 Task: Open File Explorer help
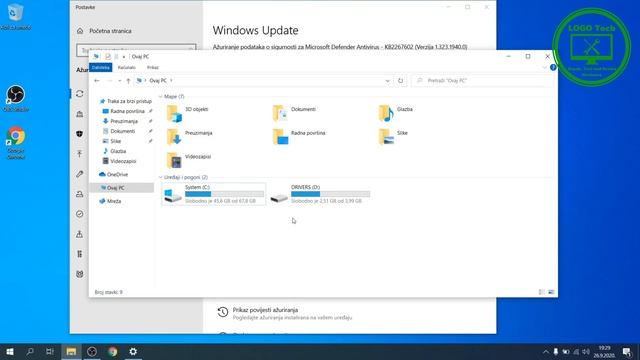(x=553, y=67)
